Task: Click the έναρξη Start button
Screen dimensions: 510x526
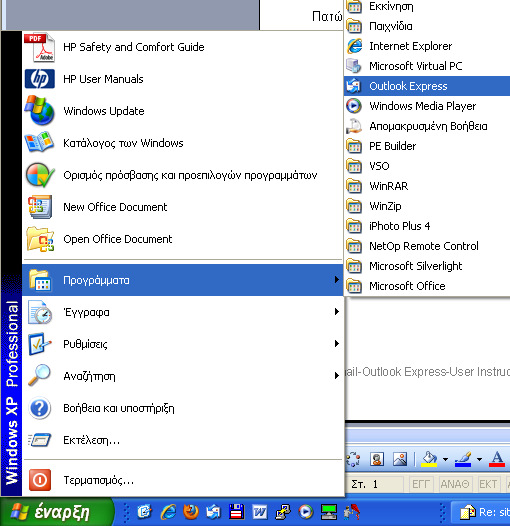Action: [56, 512]
